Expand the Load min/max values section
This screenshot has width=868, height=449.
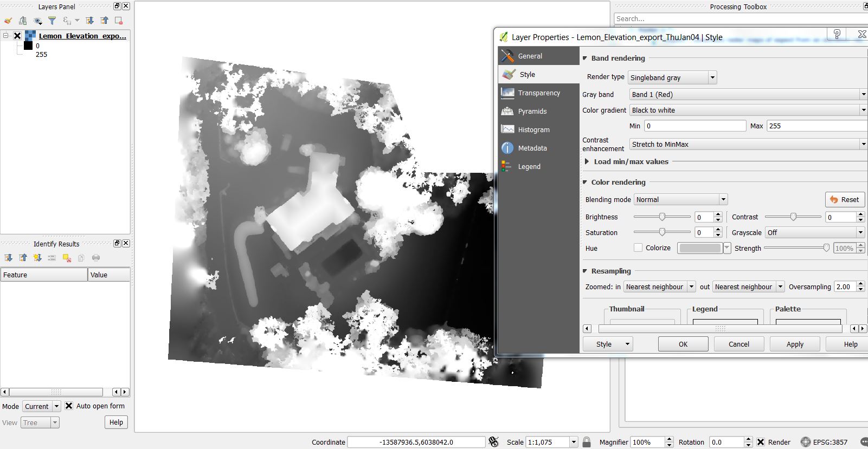[x=587, y=161]
